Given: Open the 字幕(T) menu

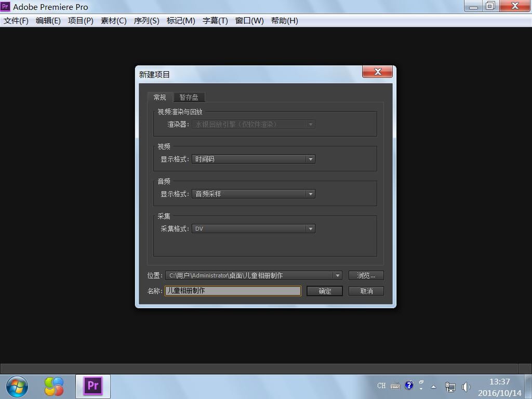Looking at the screenshot, I should coord(215,21).
